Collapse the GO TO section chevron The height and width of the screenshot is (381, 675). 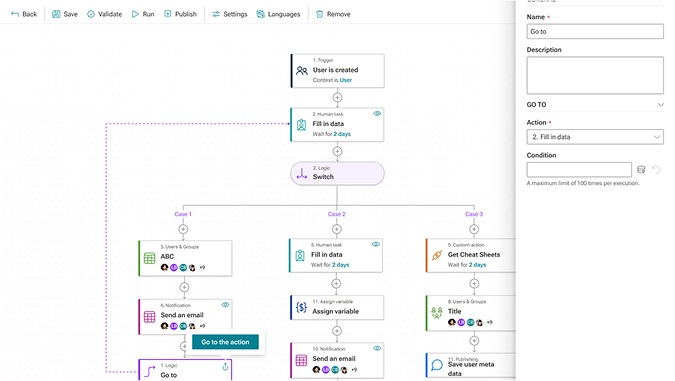(x=660, y=105)
